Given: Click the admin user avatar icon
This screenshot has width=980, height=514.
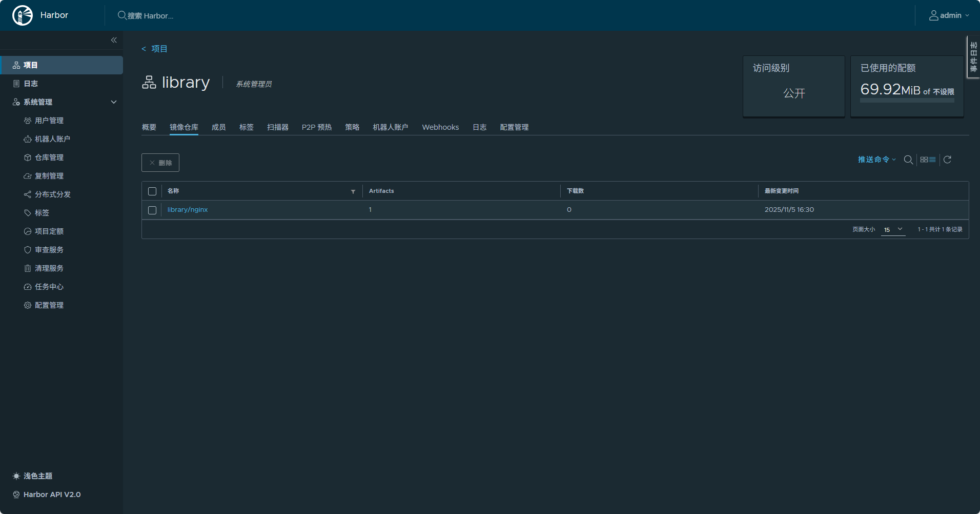Looking at the screenshot, I should (934, 15).
